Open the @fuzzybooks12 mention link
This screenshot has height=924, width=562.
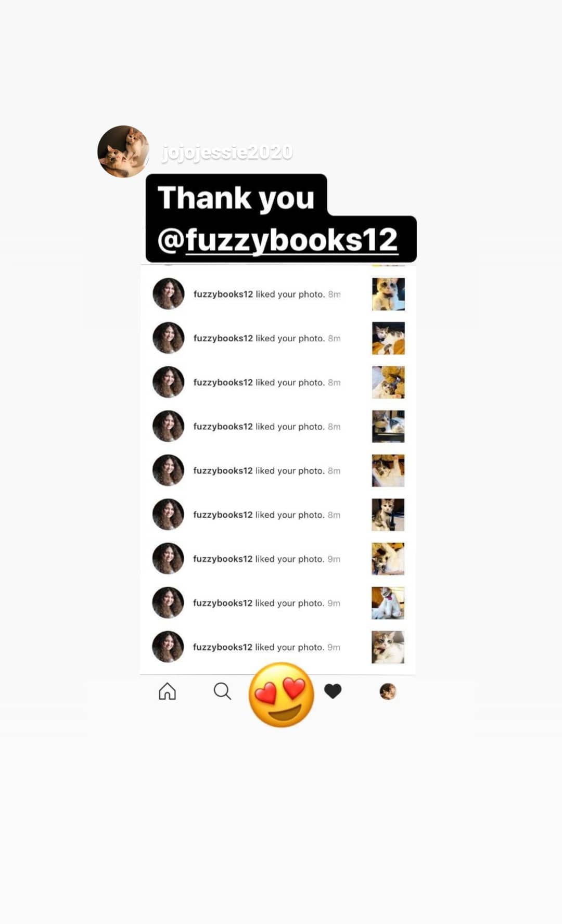click(x=278, y=239)
